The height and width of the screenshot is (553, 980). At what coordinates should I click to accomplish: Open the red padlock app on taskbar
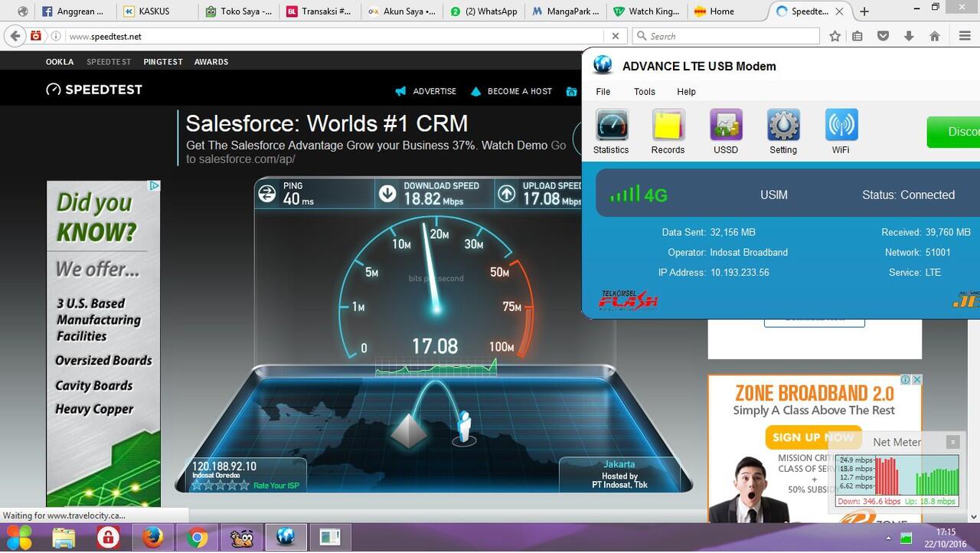pos(109,538)
